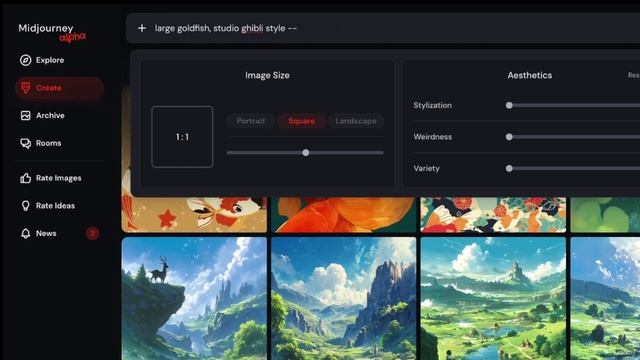Click the Weirdness label
This screenshot has height=360, width=640.
[433, 137]
